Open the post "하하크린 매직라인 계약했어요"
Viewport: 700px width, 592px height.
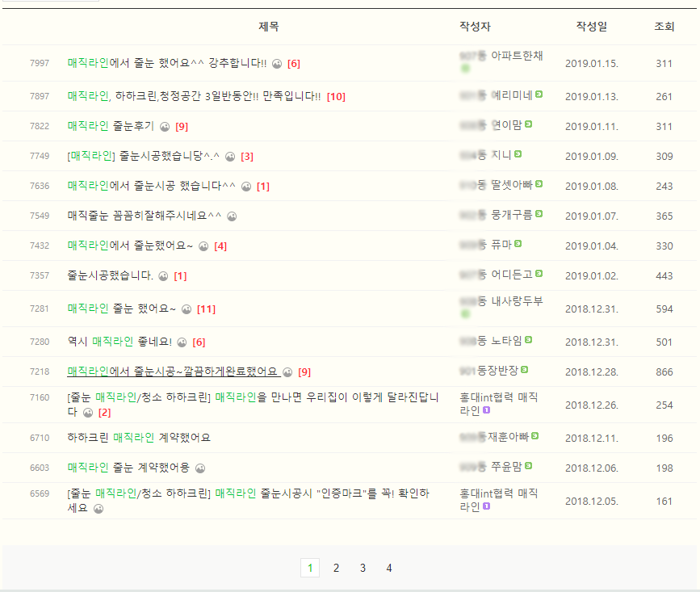139,438
